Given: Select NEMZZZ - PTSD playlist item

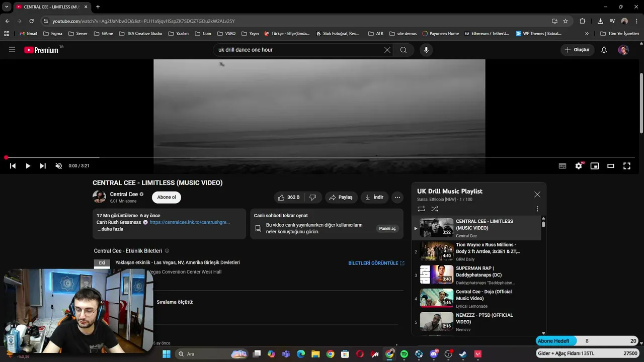Looking at the screenshot, I should tap(476, 322).
